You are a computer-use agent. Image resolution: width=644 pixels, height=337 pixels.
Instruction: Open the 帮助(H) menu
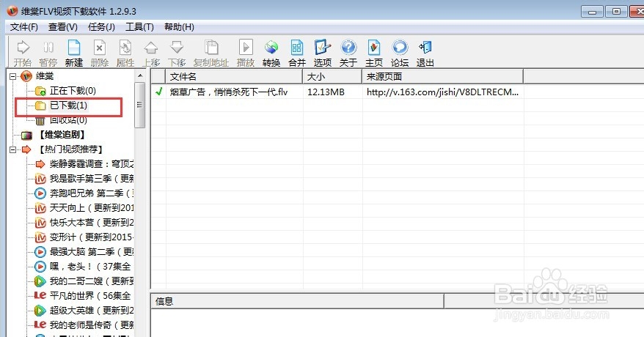tap(179, 27)
